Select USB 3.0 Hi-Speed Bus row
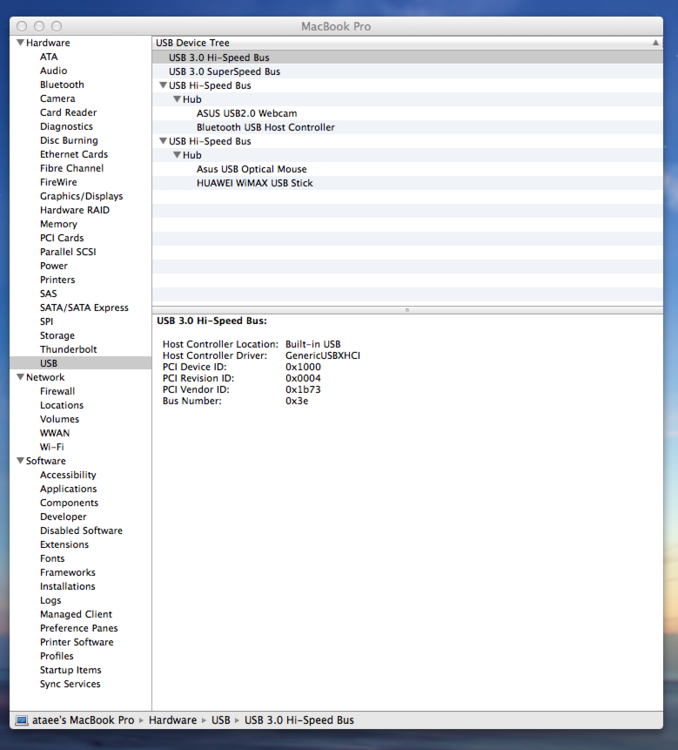This screenshot has width=678, height=750. pyautogui.click(x=408, y=57)
